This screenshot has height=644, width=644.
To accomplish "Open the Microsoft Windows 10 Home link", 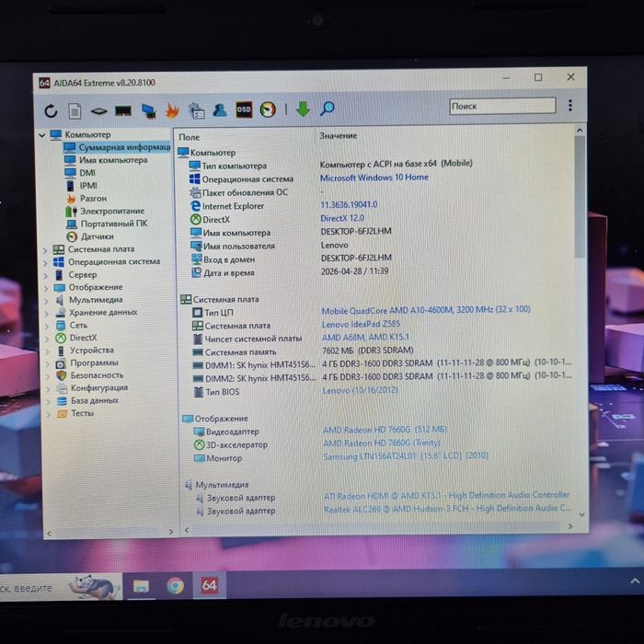I will pos(374,178).
